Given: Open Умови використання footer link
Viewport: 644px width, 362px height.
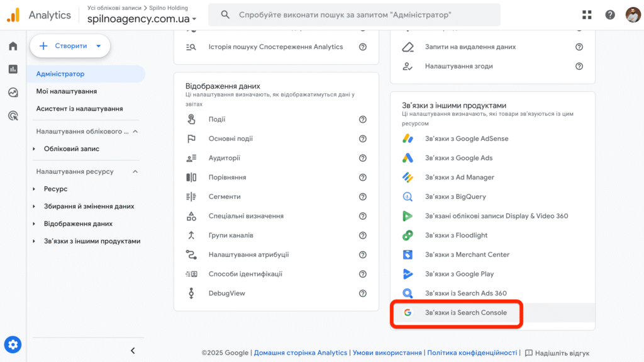Looking at the screenshot, I should coord(387,353).
